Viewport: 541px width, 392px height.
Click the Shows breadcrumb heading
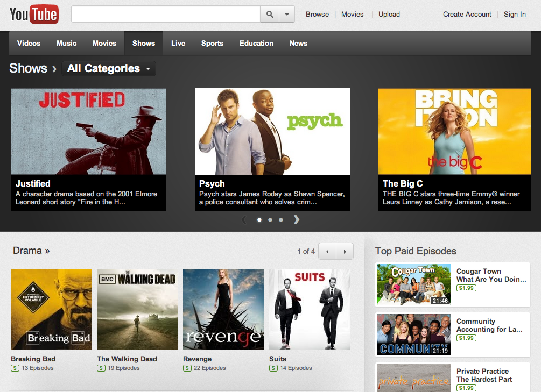pos(28,68)
